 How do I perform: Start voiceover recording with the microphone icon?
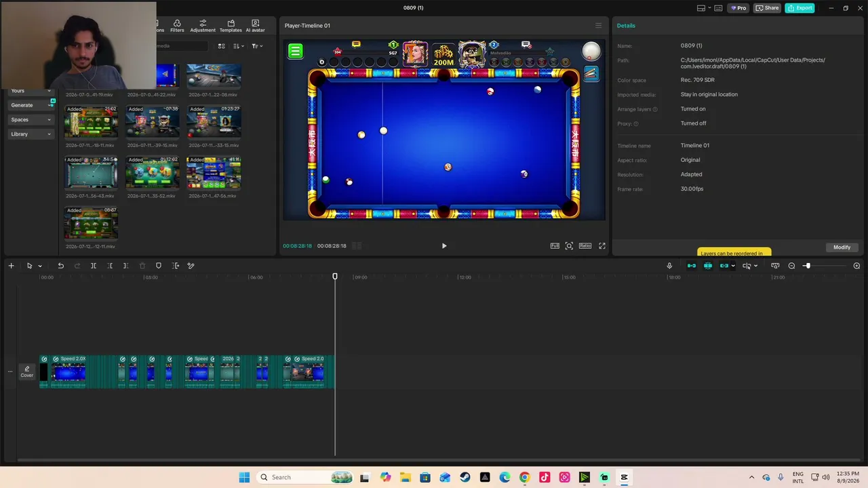(x=669, y=266)
